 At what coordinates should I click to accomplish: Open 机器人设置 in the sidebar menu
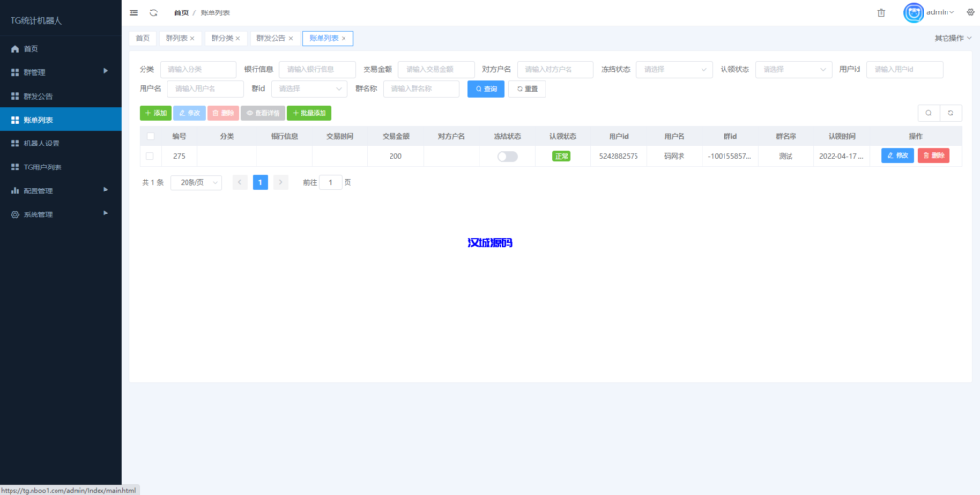[x=60, y=144]
